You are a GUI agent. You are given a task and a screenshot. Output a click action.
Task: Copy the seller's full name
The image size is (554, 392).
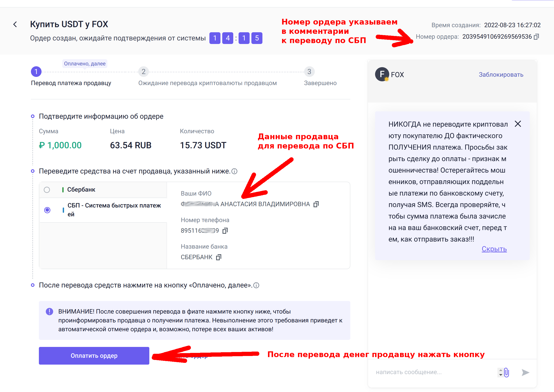[316, 204]
